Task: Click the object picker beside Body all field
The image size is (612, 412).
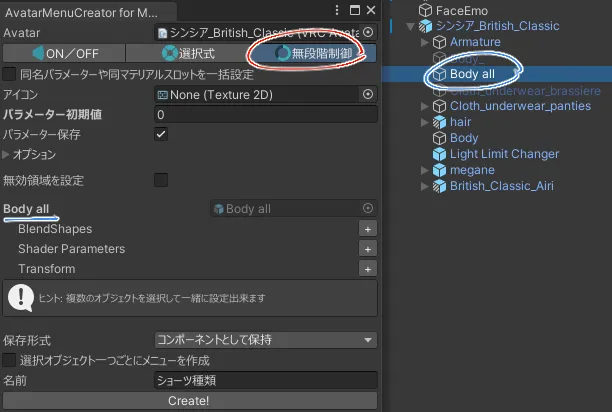Action: click(368, 209)
